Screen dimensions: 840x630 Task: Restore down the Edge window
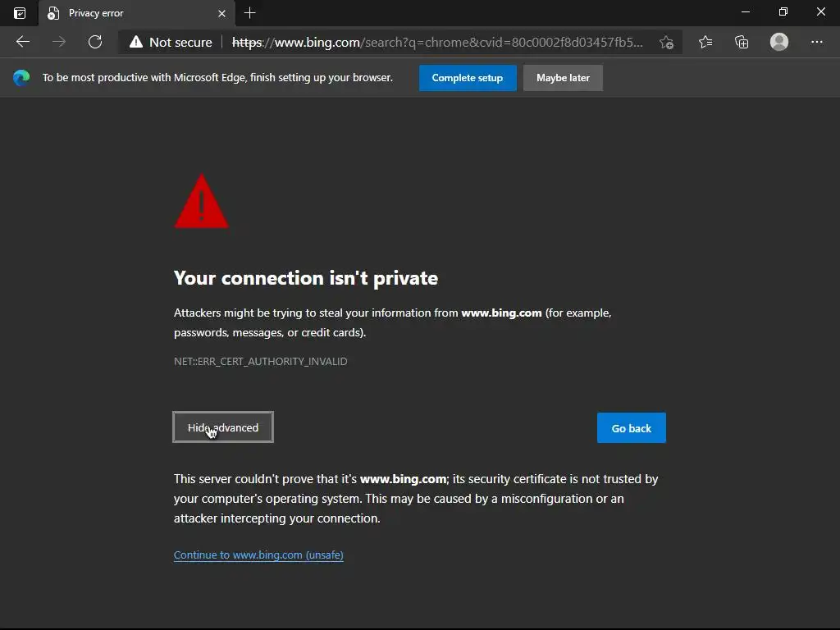(783, 11)
